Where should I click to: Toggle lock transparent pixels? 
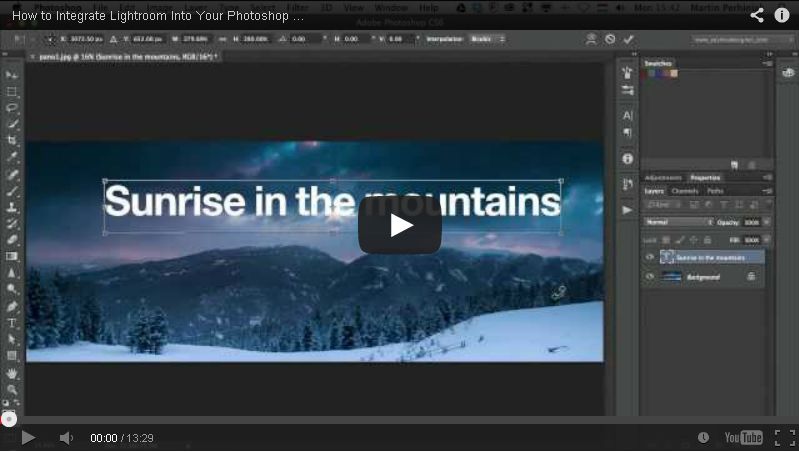(x=666, y=240)
